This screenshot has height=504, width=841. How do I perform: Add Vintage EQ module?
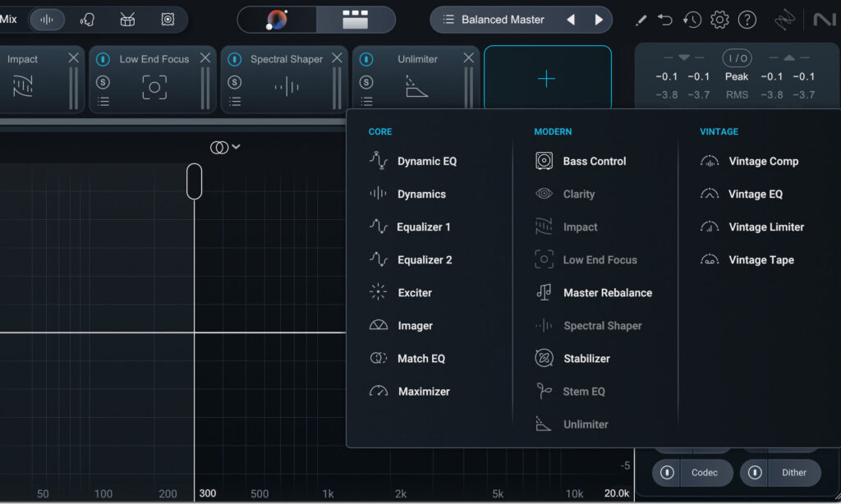[x=742, y=194]
